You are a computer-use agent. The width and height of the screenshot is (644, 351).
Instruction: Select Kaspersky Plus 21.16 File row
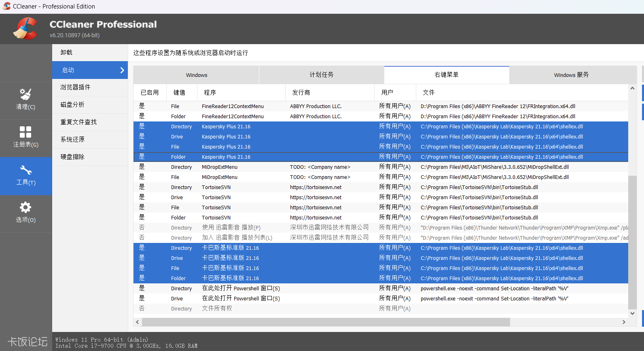point(381,147)
